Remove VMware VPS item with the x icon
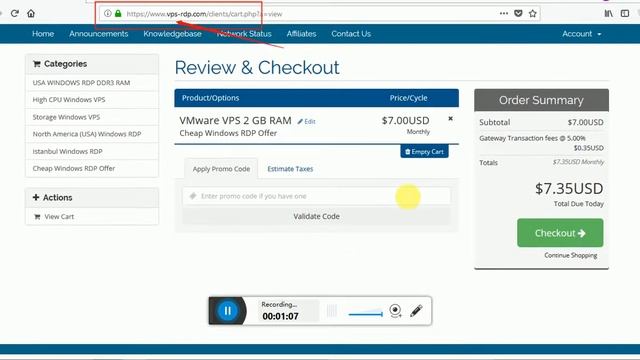The width and height of the screenshot is (640, 360). coord(450,118)
